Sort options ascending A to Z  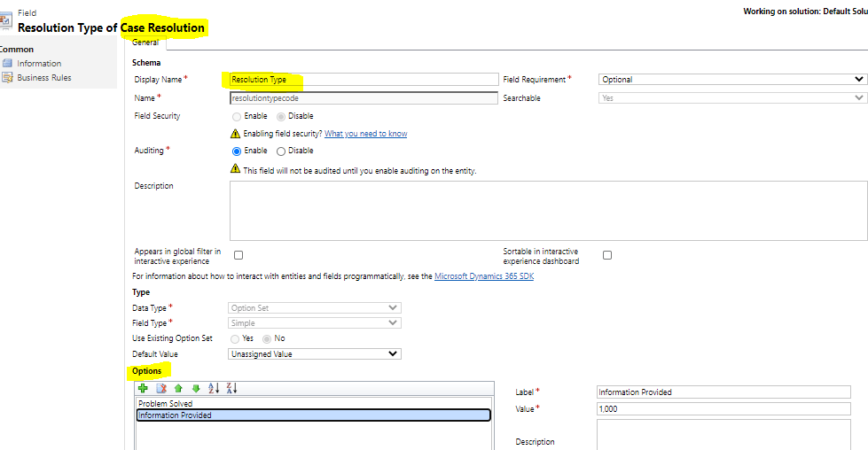(x=214, y=389)
